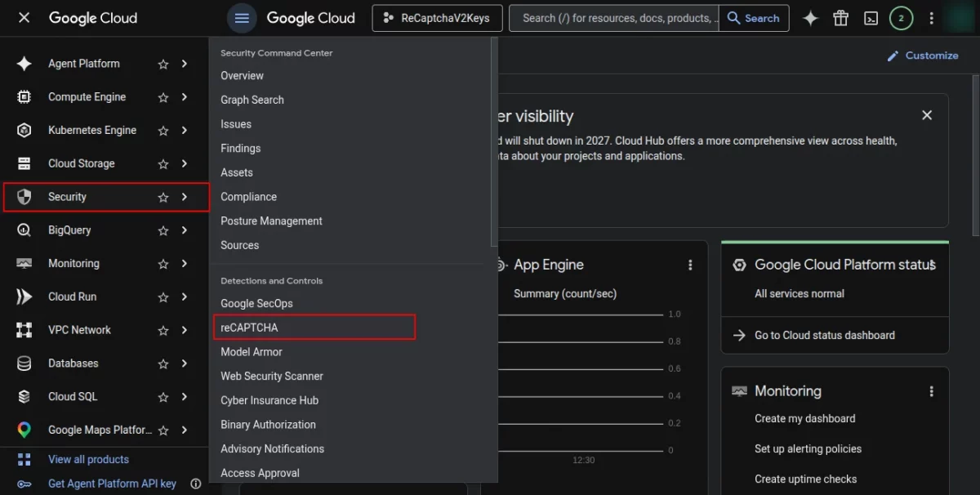Expand BigQuery submenu chevron
The image size is (980, 495).
(x=185, y=230)
